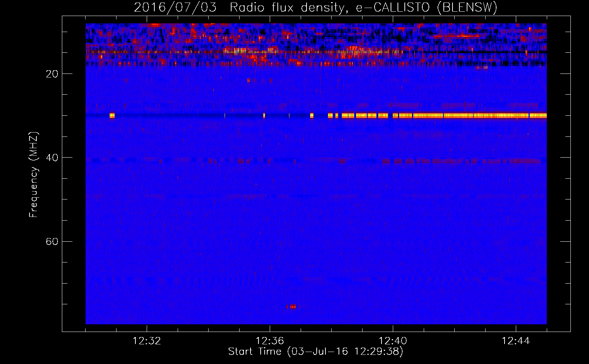Click the 12:36 time tick label

click(x=270, y=341)
